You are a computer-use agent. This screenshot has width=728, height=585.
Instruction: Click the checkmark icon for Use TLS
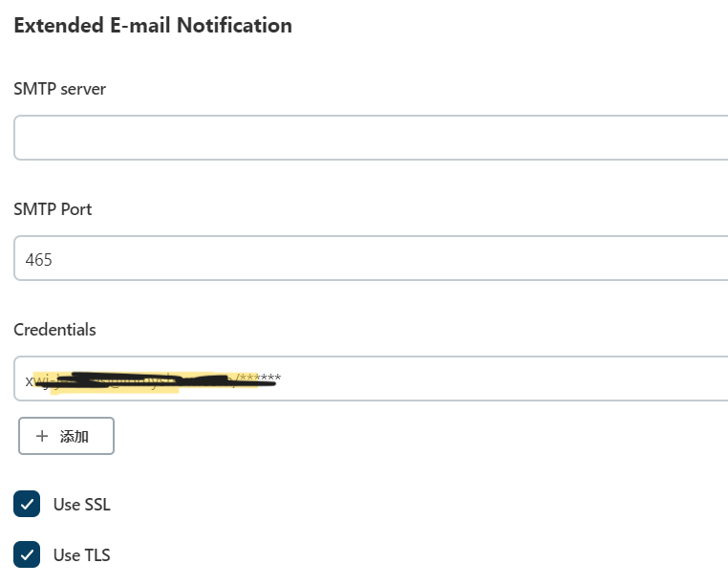27,554
